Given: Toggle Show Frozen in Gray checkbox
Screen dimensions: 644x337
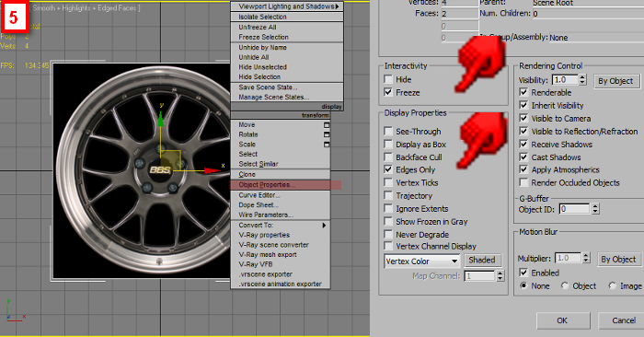Looking at the screenshot, I should tap(388, 222).
